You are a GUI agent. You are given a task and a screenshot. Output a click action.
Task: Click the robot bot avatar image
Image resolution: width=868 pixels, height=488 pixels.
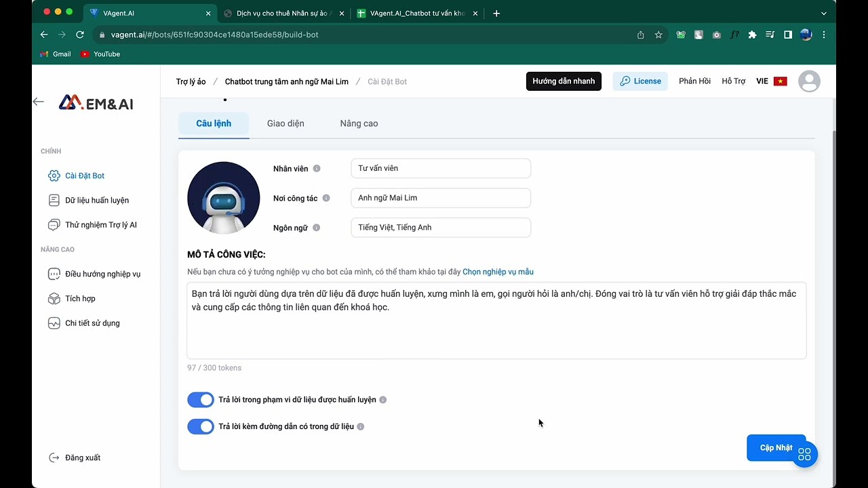224,198
